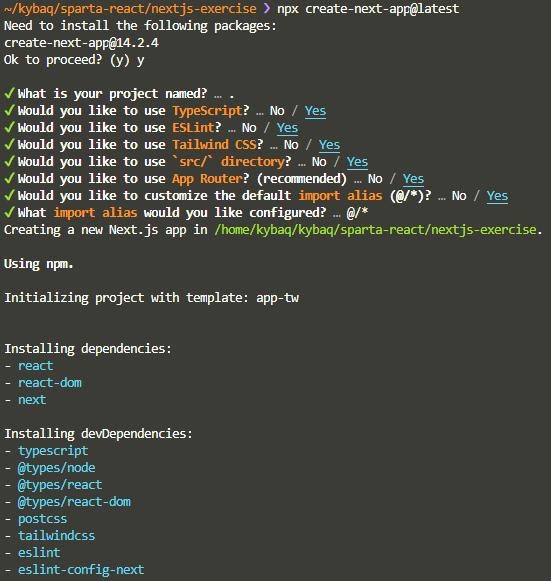Image resolution: width=551 pixels, height=581 pixels.
Task: Click the @types/react-dom devDependency
Action: 74,502
